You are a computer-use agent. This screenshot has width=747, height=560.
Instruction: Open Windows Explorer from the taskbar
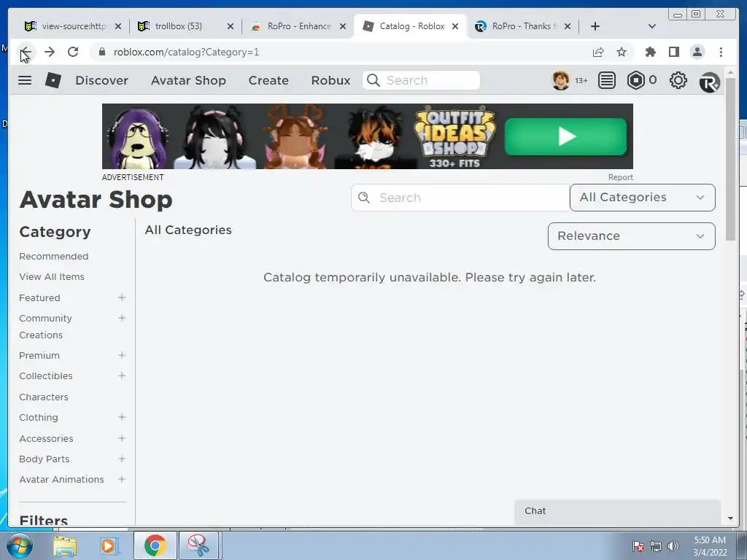tap(65, 545)
